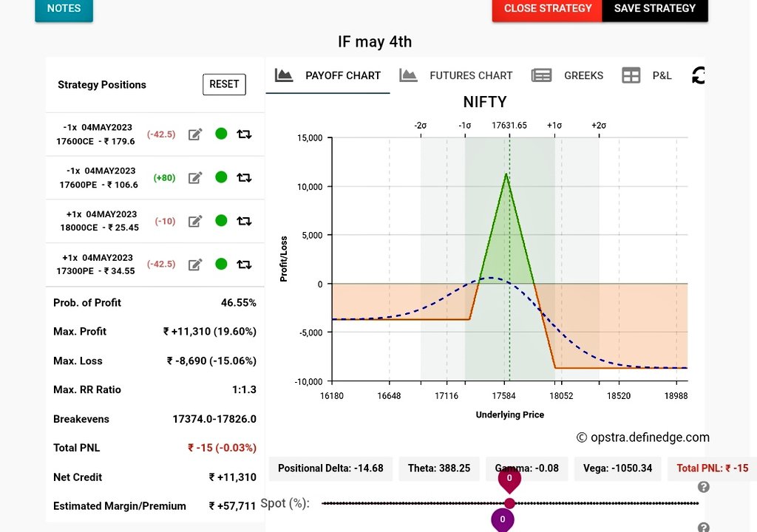Viewport: 757px width, 532px height.
Task: Click the 17600CE (-42.5) price change
Action: pyautogui.click(x=161, y=134)
